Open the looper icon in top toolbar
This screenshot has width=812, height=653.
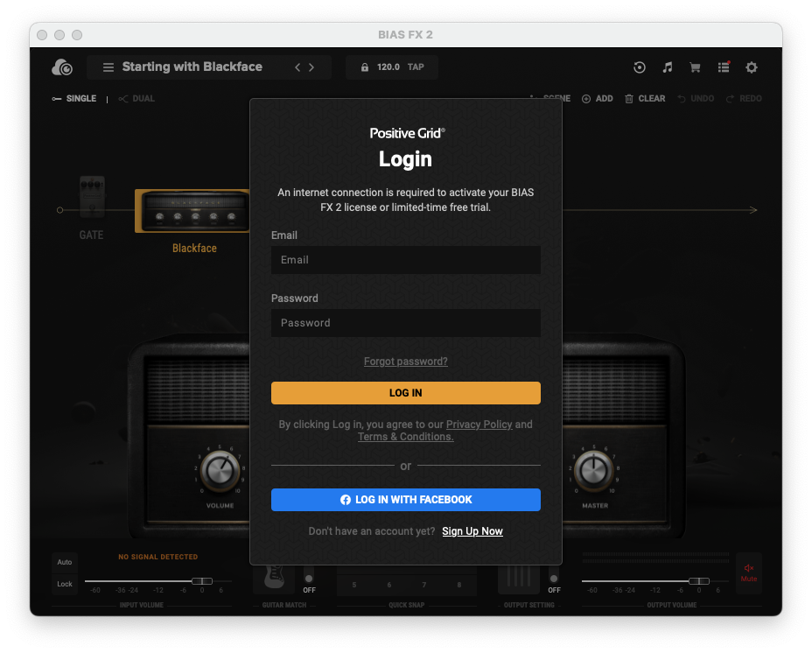[x=640, y=67]
